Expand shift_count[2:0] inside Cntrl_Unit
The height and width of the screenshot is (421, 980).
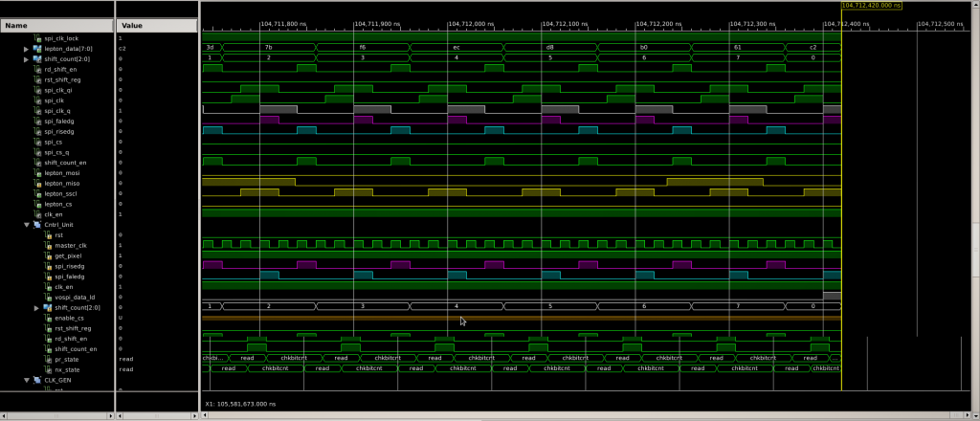pyautogui.click(x=36, y=308)
